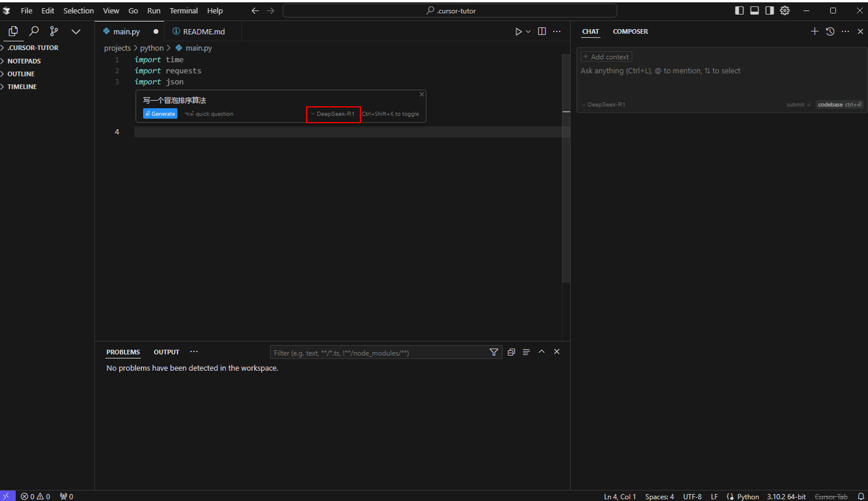Collapse all problems in the panel
The height and width of the screenshot is (501, 868).
click(511, 352)
